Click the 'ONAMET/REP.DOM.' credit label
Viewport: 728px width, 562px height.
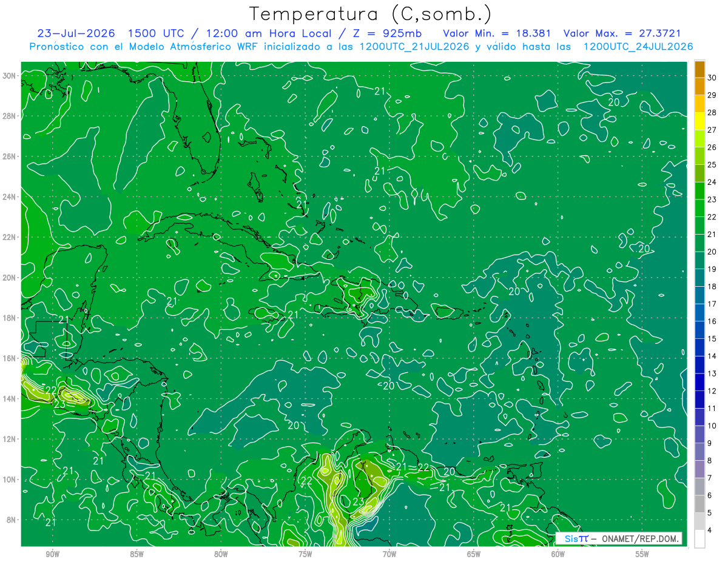641,539
